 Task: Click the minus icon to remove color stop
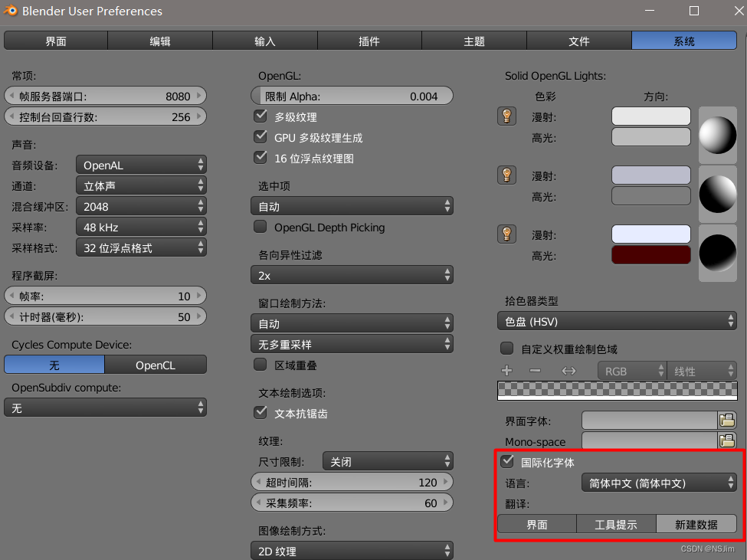535,371
